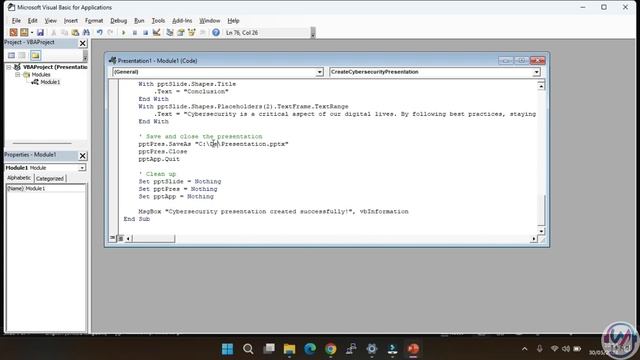This screenshot has width=640, height=360.
Task: Click the code window scroll down arrow
Action: [541, 231]
